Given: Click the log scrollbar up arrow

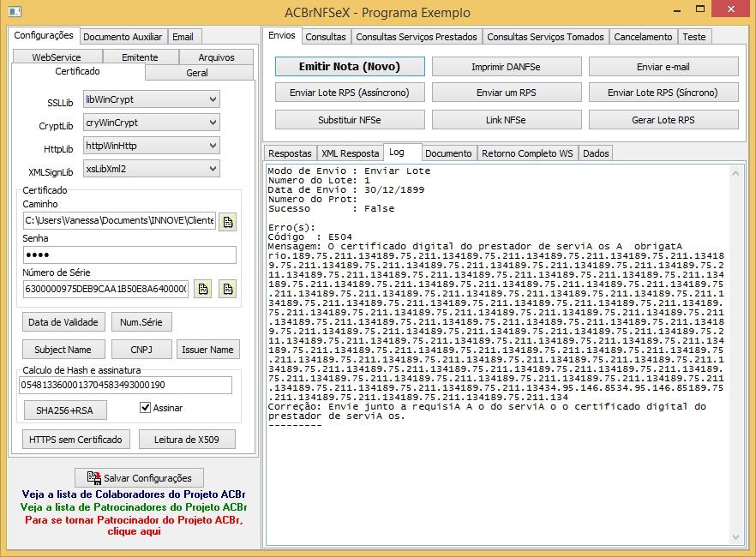Looking at the screenshot, I should 735,173.
